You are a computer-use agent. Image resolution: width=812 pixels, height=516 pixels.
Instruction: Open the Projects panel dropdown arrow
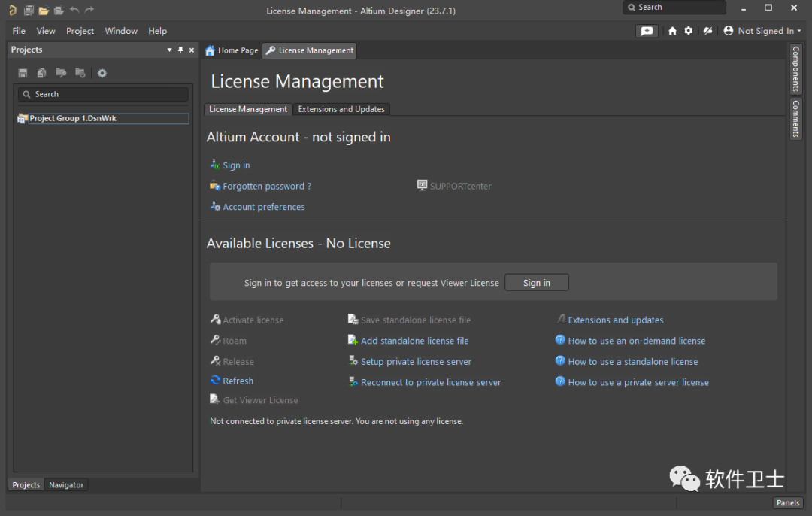click(x=169, y=50)
